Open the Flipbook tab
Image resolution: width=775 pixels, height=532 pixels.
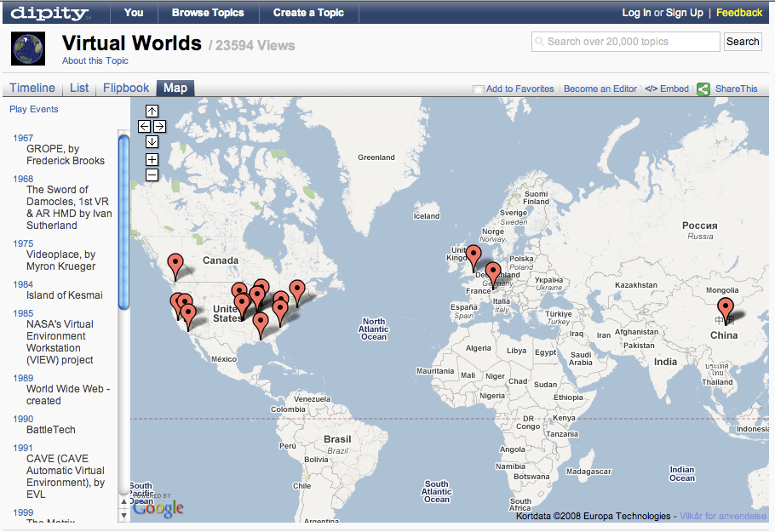pos(126,88)
